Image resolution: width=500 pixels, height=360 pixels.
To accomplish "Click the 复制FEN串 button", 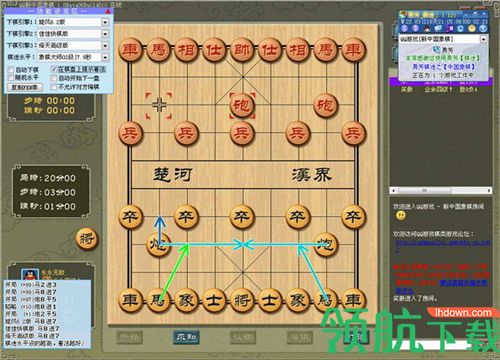I will 25,87.
